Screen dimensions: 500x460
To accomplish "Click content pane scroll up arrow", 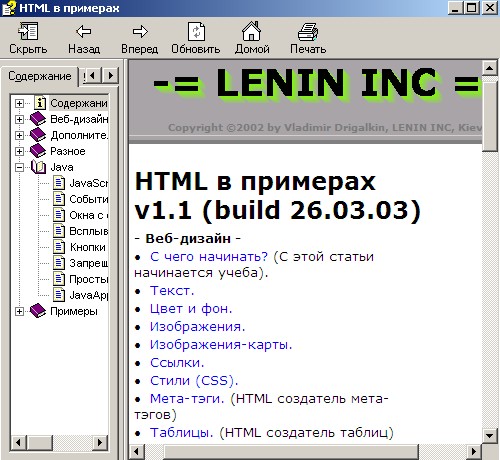I will (x=489, y=68).
